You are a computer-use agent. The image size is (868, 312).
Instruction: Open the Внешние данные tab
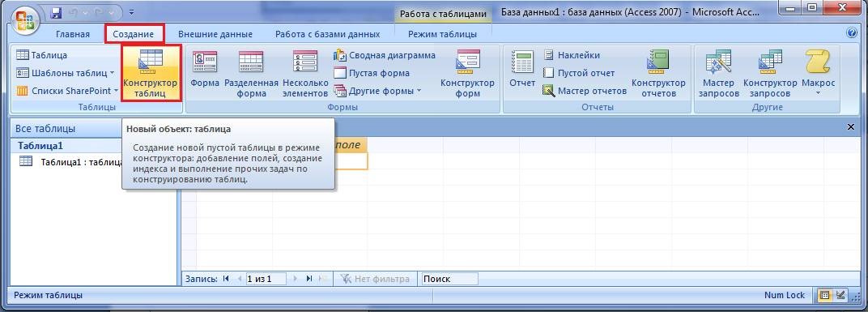(x=215, y=34)
